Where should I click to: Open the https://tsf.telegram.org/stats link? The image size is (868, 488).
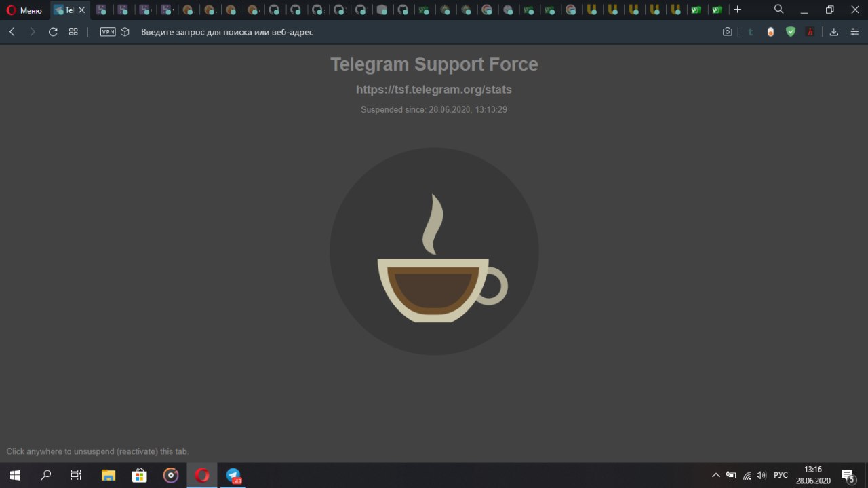434,90
